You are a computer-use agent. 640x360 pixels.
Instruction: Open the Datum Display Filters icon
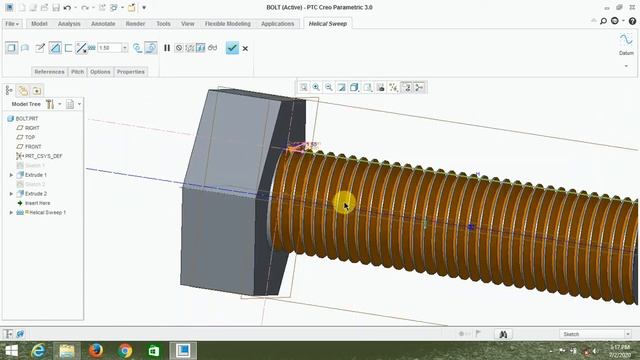click(x=393, y=87)
